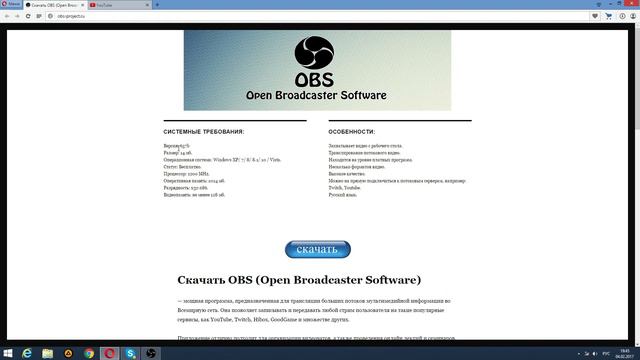Click the Windows XP operating system line
The height and width of the screenshot is (360, 640).
coord(222,160)
